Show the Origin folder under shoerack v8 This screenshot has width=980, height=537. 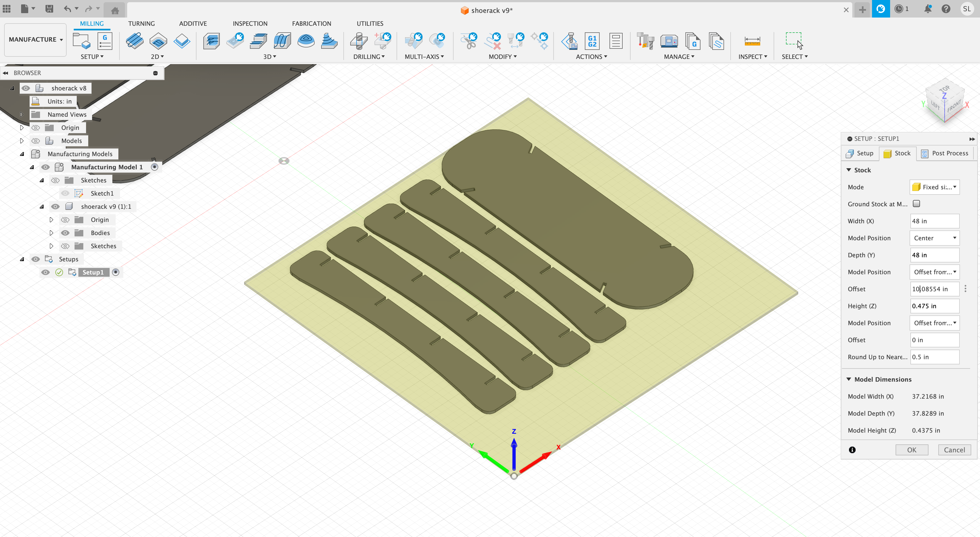point(35,127)
